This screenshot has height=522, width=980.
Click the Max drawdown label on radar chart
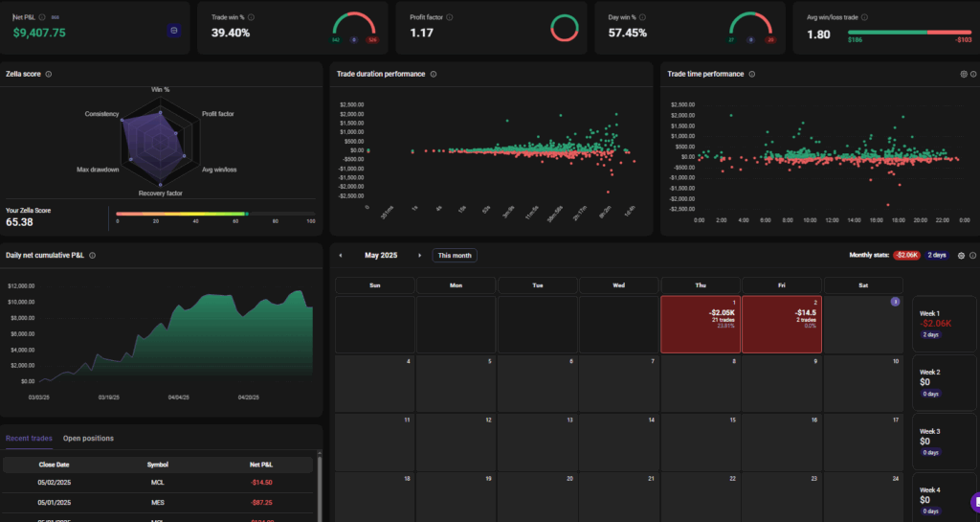tap(98, 170)
